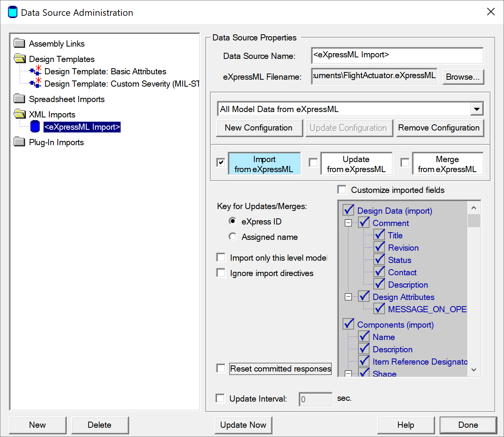The height and width of the screenshot is (437, 504).
Task: Enable the Update Interval checkbox
Action: coord(220,398)
